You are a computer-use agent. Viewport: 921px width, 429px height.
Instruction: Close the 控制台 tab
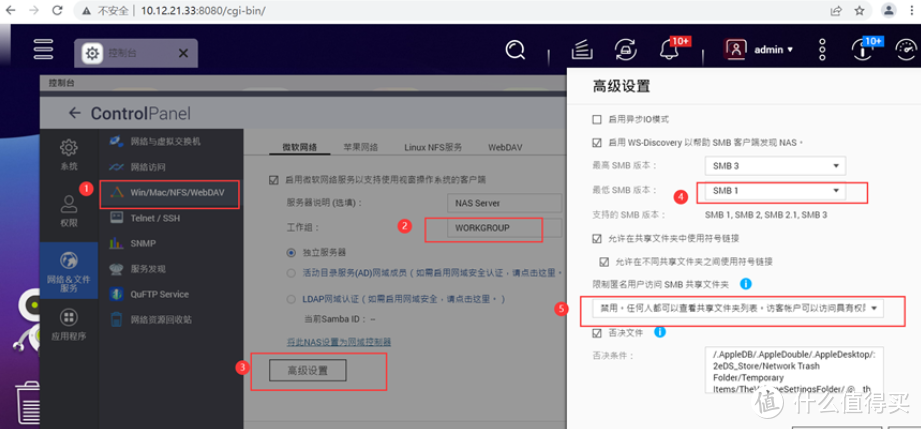(183, 53)
